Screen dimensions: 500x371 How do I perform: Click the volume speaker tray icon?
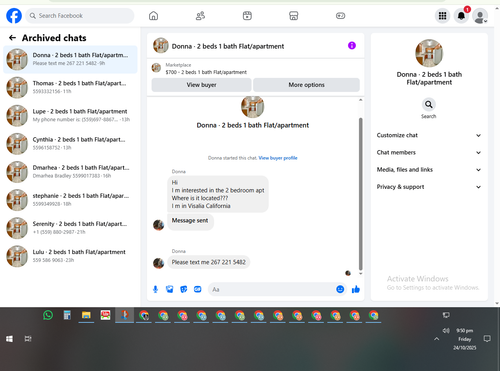point(446,330)
